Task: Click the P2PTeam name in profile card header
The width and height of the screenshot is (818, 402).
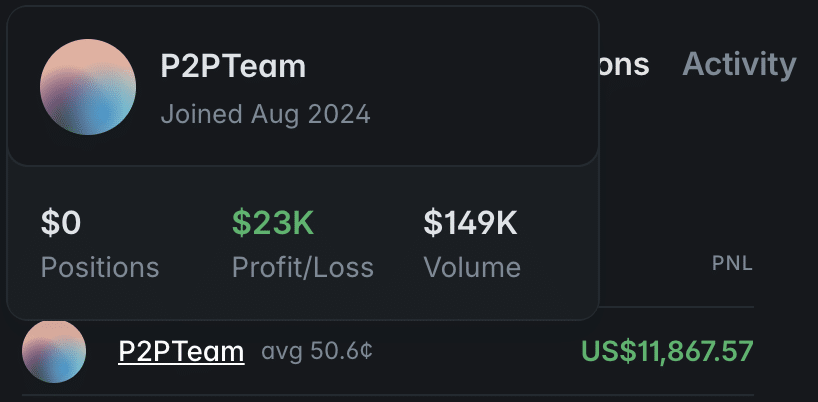Action: tap(233, 66)
